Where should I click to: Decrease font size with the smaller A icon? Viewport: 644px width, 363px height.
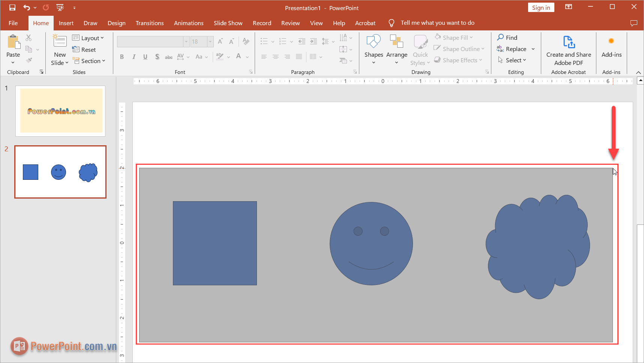click(231, 41)
